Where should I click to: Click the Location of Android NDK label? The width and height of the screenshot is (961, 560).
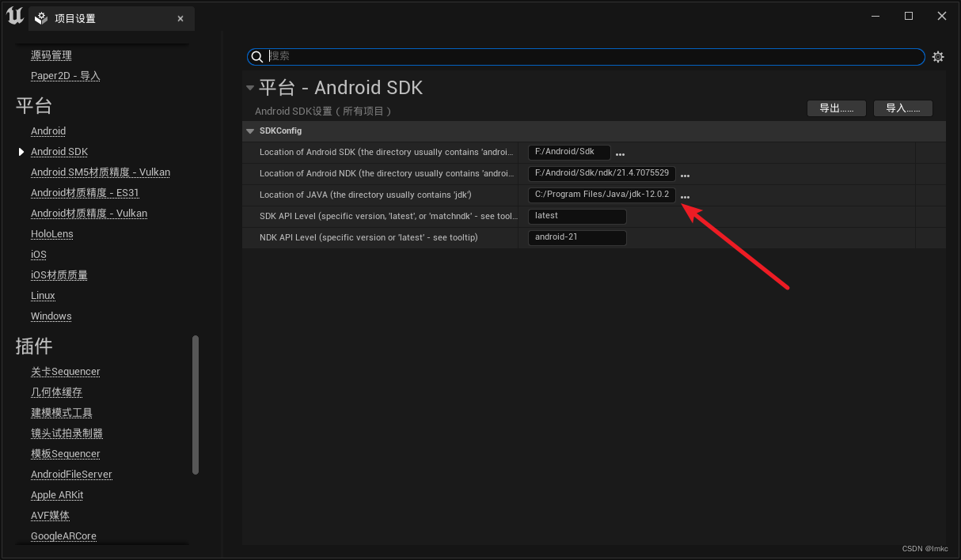point(386,173)
